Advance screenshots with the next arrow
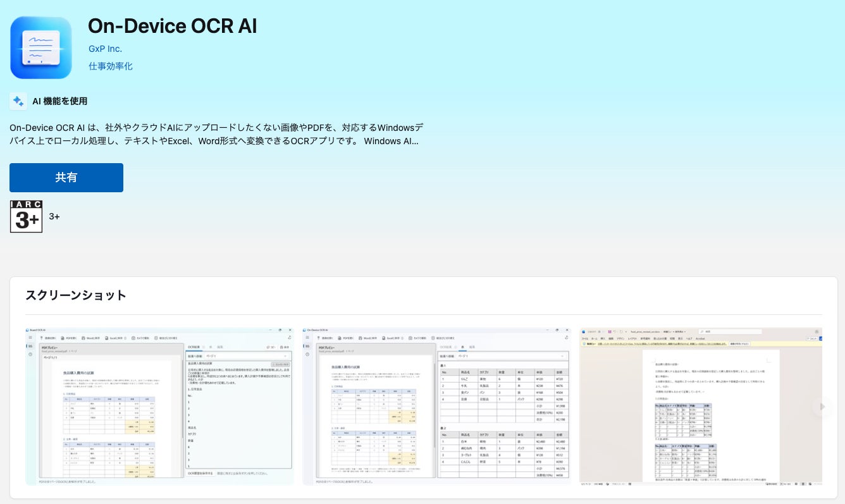 [822, 407]
